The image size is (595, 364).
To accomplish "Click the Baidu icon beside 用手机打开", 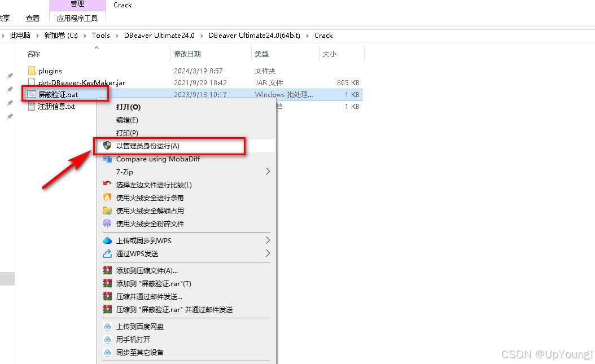I will tap(107, 339).
